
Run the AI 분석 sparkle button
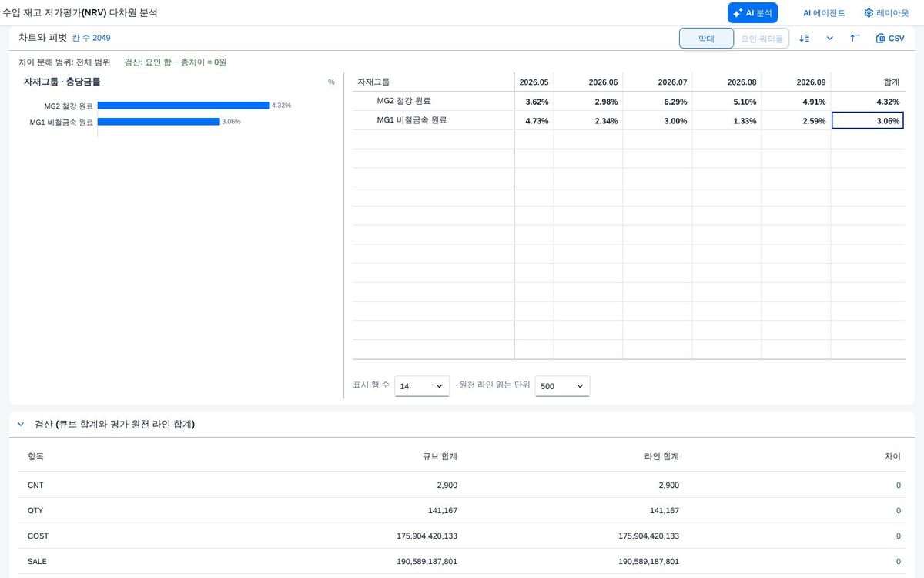coord(752,13)
